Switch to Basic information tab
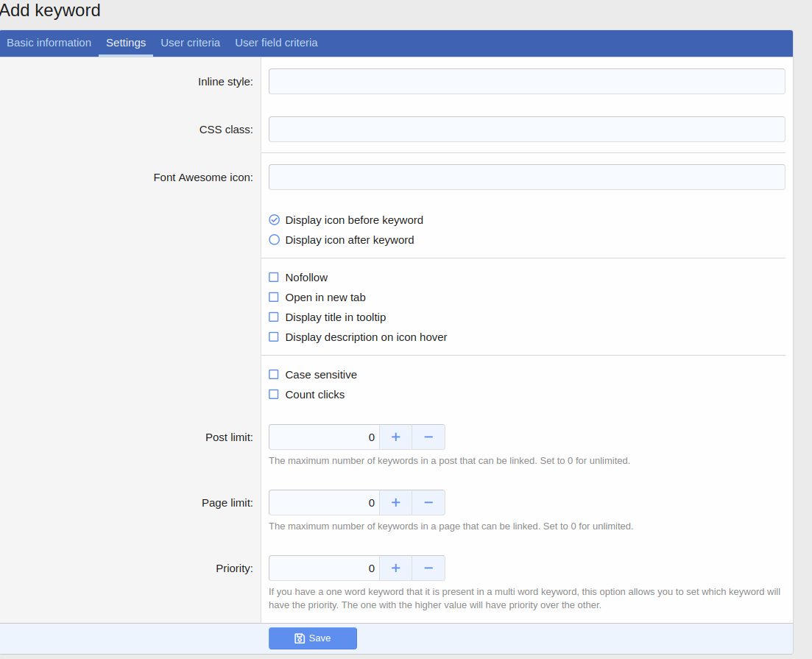Image resolution: width=812 pixels, height=659 pixels. click(x=49, y=43)
